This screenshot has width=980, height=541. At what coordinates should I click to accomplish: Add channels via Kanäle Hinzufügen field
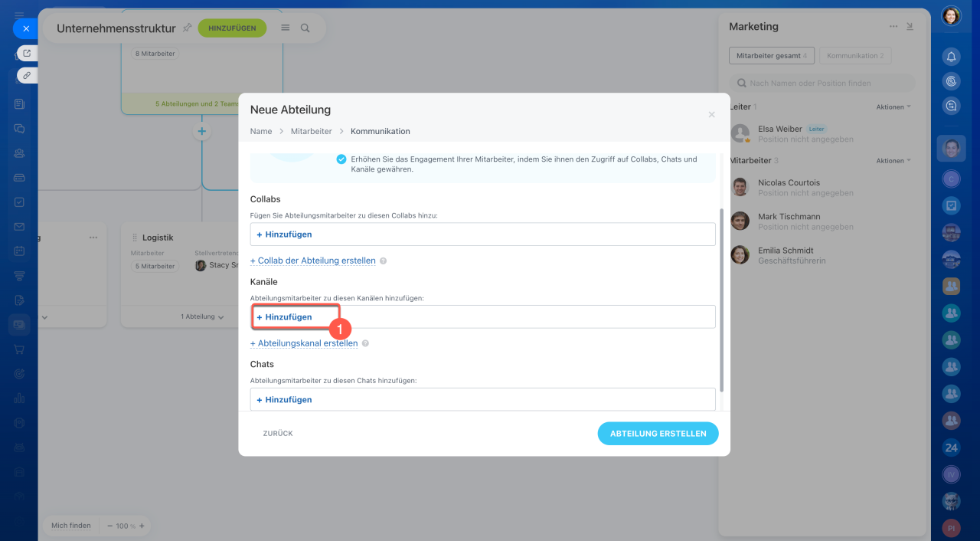285,317
